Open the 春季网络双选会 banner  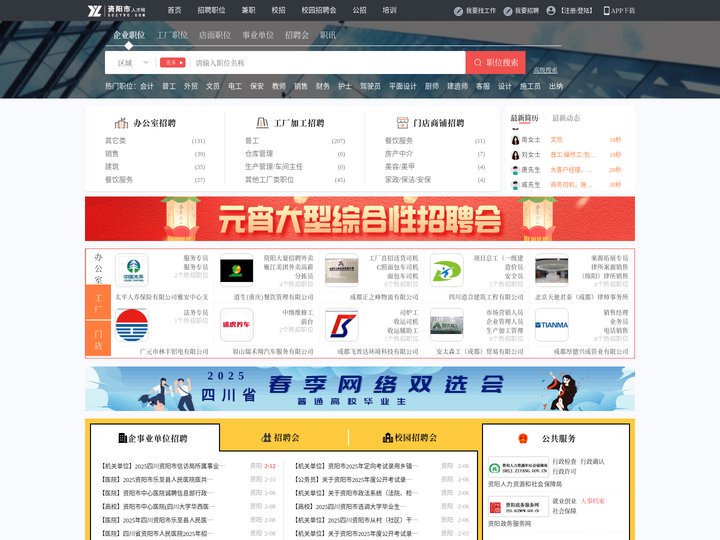(x=360, y=388)
